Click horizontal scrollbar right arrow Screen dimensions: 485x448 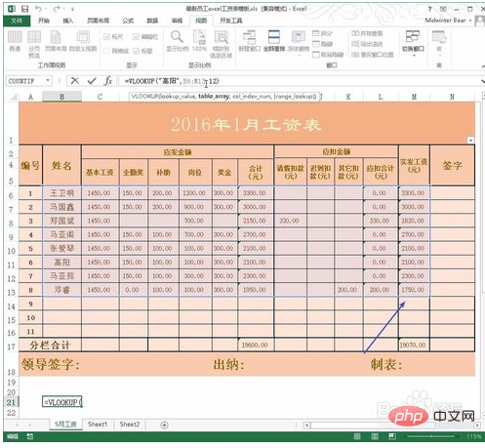coord(477,425)
